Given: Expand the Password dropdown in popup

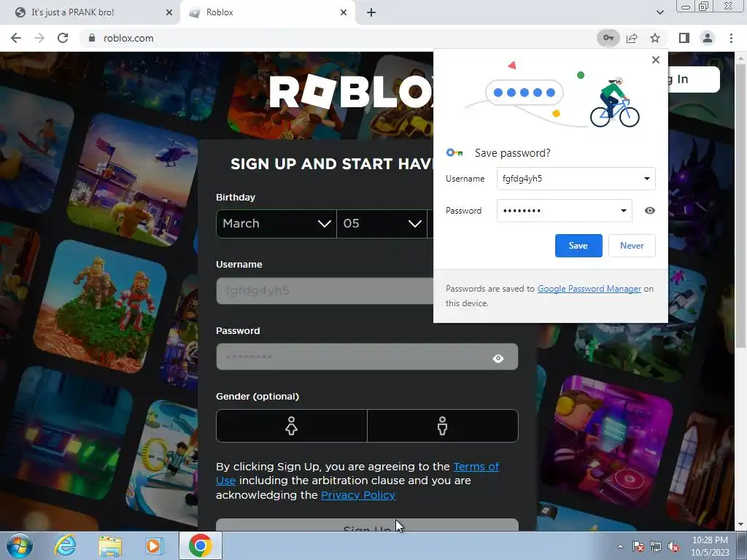Looking at the screenshot, I should tap(623, 211).
